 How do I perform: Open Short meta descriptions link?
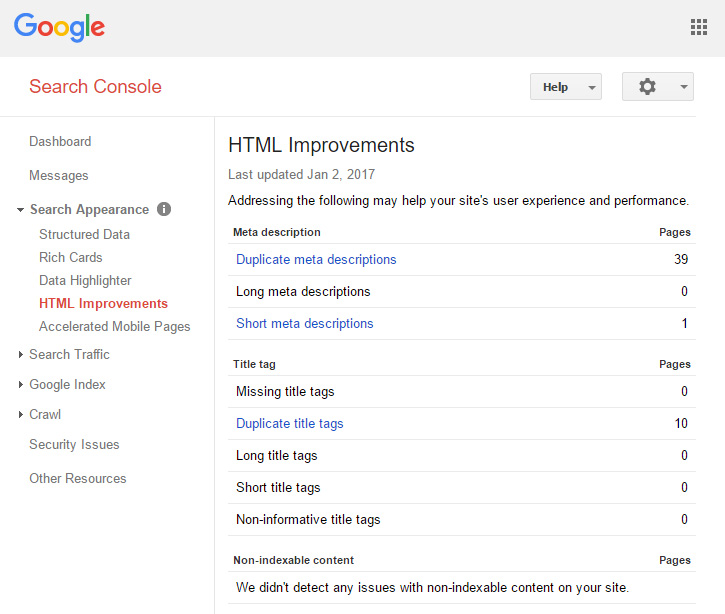305,323
